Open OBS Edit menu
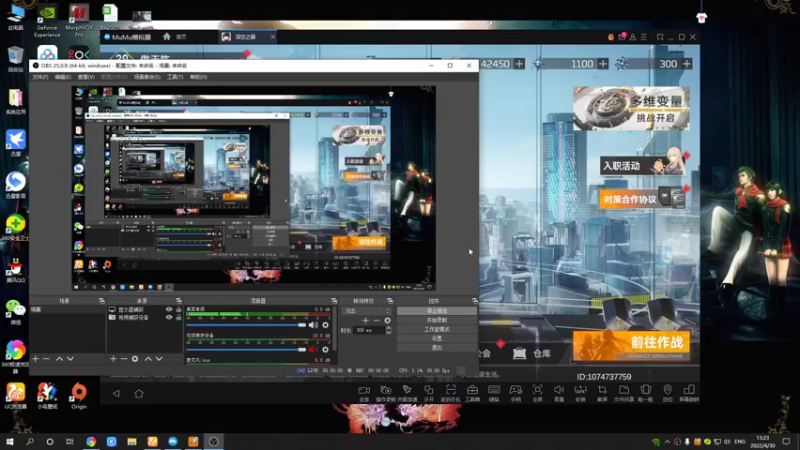The width and height of the screenshot is (800, 450). [63, 77]
